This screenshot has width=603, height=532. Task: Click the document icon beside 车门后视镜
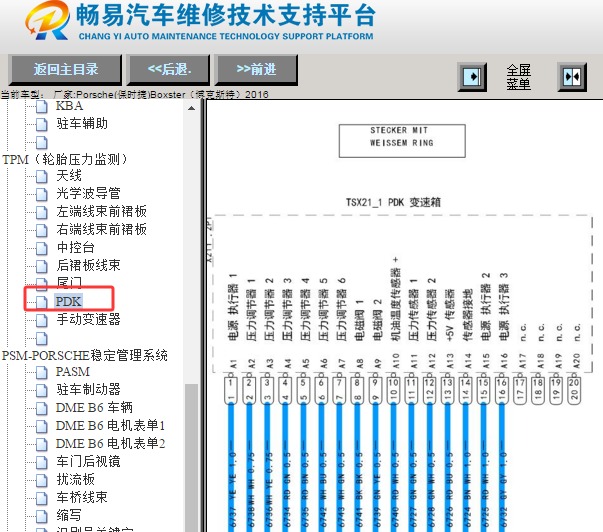pyautogui.click(x=42, y=462)
